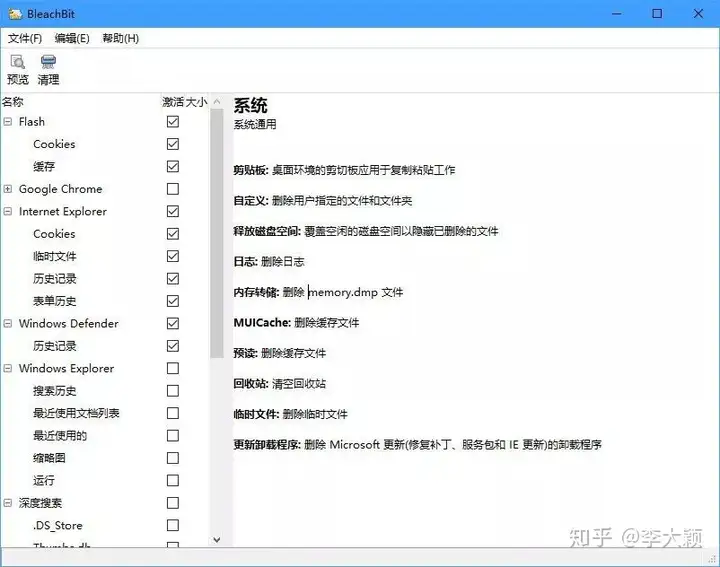Select the .DS_Store tree item
Screen dimensions: 720x567
[x=58, y=526]
